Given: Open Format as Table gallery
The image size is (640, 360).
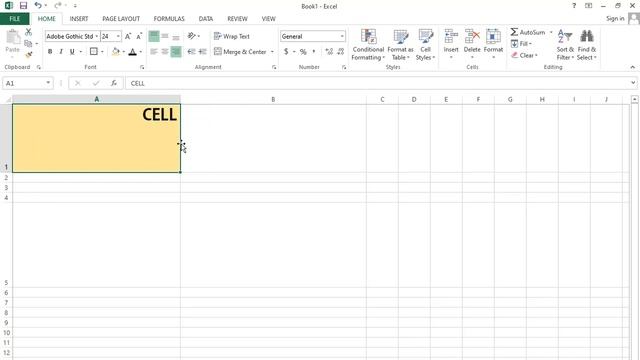Looking at the screenshot, I should coord(400,45).
